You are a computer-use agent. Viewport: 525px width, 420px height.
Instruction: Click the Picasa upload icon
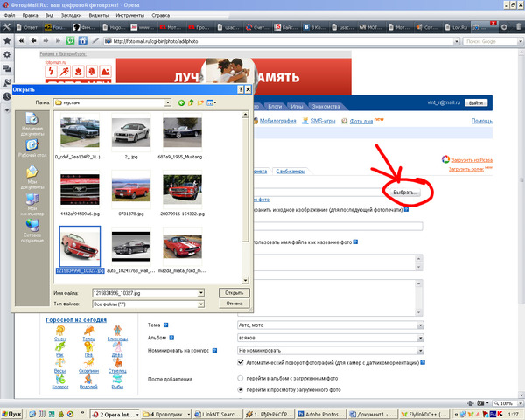[x=445, y=159]
